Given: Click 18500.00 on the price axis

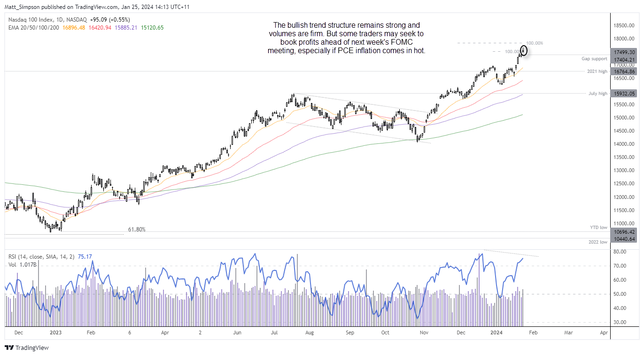Looking at the screenshot, I should (624, 26).
